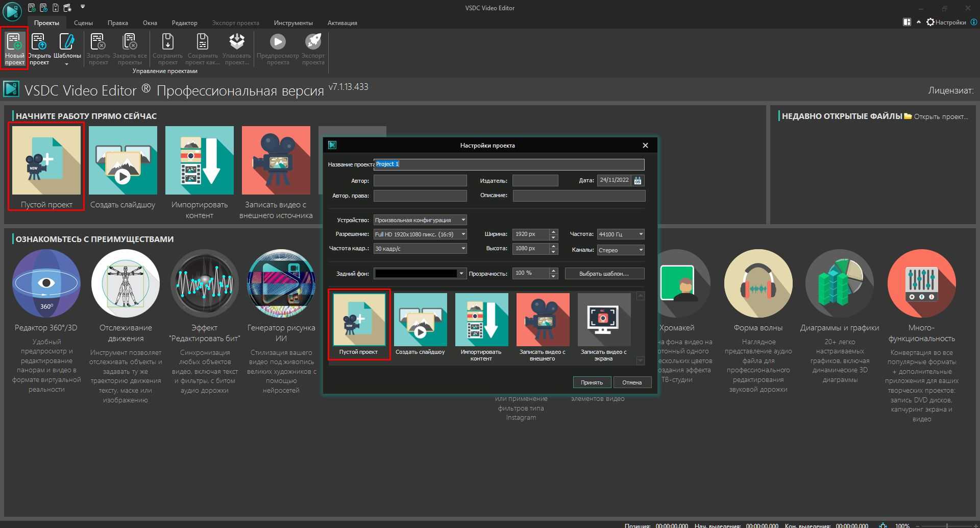Screen dimensions: 980x528
Task: Open the Tools menu tab
Action: click(x=293, y=23)
